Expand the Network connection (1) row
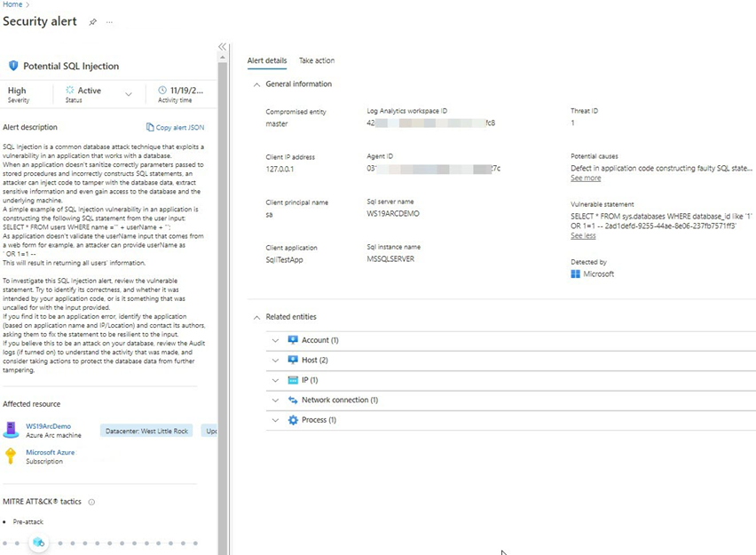This screenshot has height=555, width=756. (276, 400)
